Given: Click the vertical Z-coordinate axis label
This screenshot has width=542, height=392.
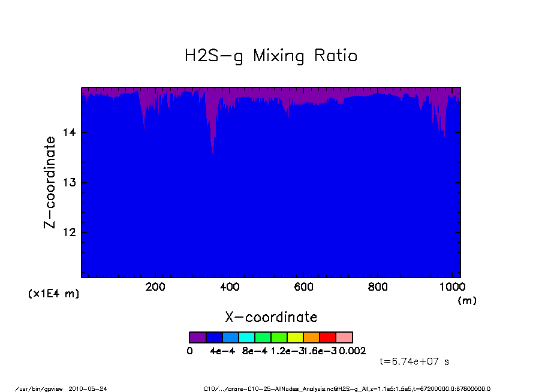Looking at the screenshot, I should click(x=50, y=182).
